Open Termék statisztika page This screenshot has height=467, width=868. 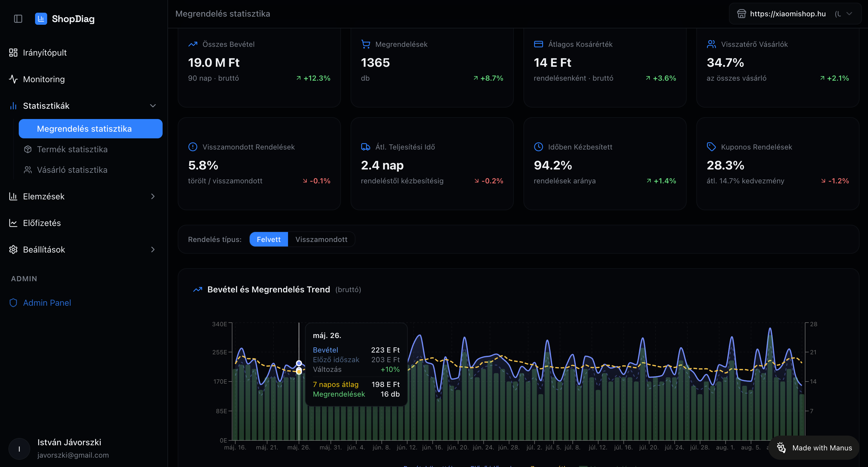(x=91, y=149)
